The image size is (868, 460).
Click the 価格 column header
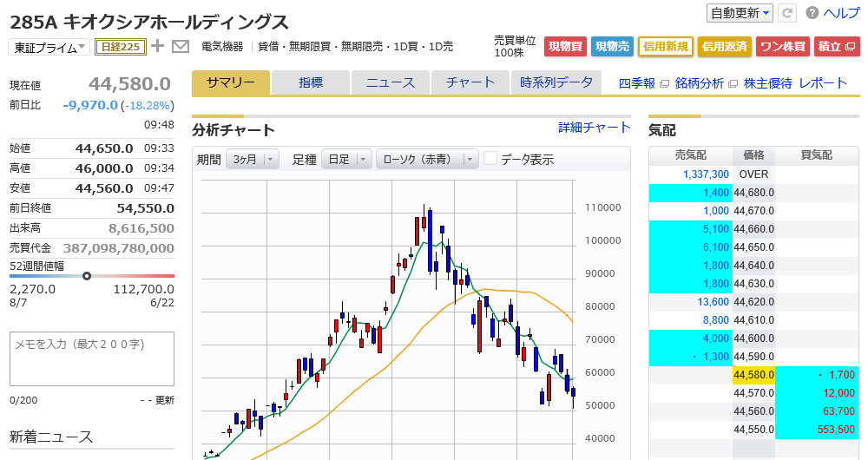pos(753,155)
